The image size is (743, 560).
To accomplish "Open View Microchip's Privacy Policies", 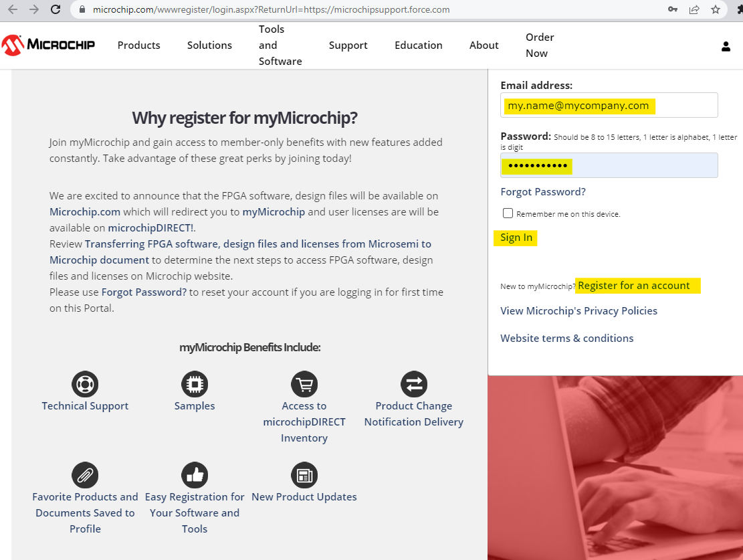I will click(578, 310).
